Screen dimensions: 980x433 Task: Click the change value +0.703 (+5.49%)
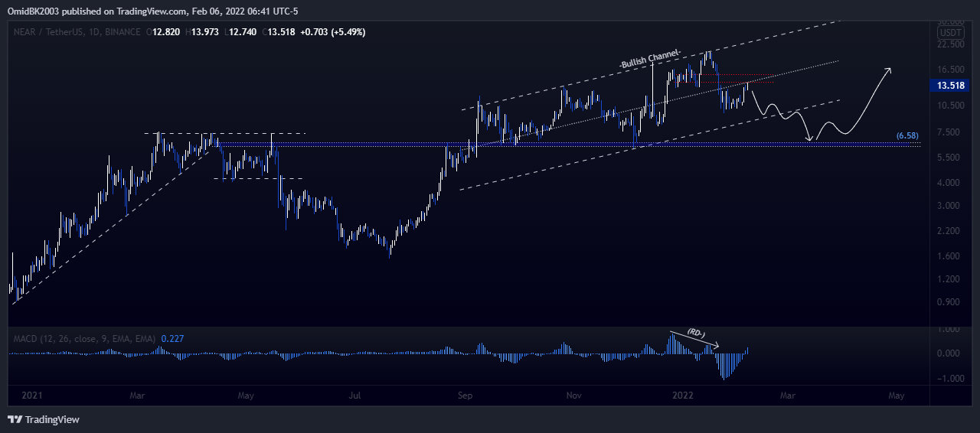point(332,32)
